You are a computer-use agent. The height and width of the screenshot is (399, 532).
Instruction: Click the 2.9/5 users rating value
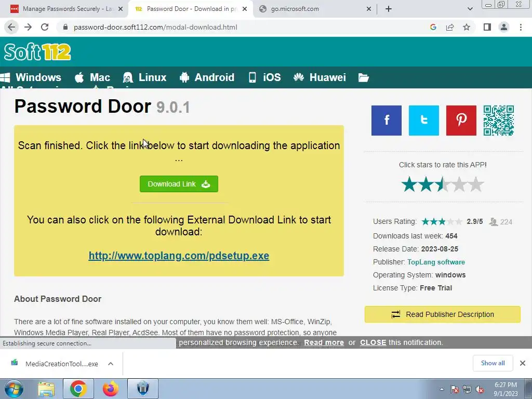click(475, 221)
